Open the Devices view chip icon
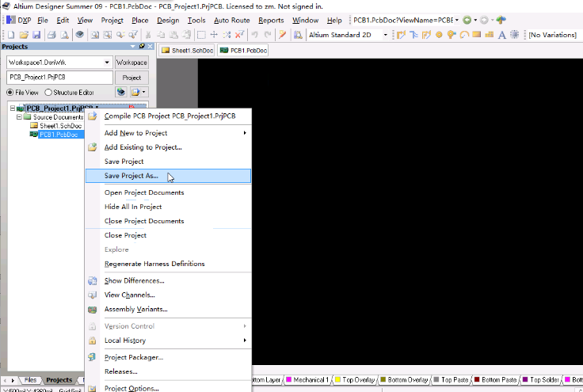Image resolution: width=583 pixels, height=392 pixels. pos(79,35)
